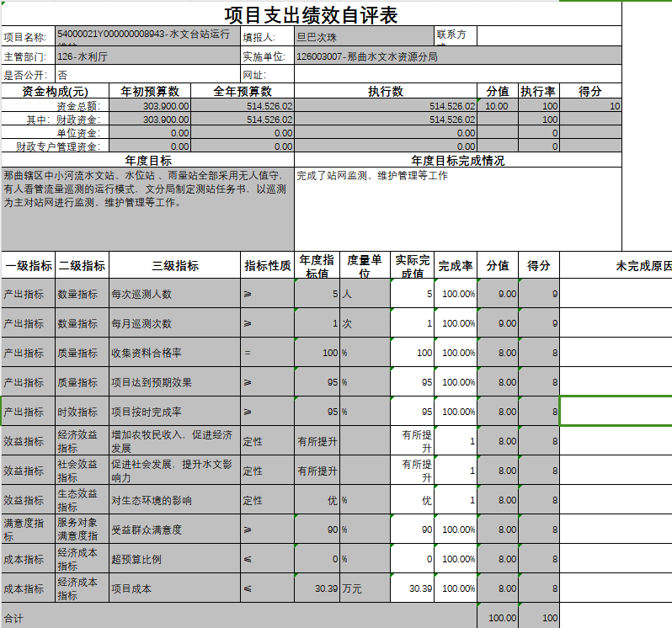Select the 受益群众满意度 indicator cell

[x=174, y=530]
